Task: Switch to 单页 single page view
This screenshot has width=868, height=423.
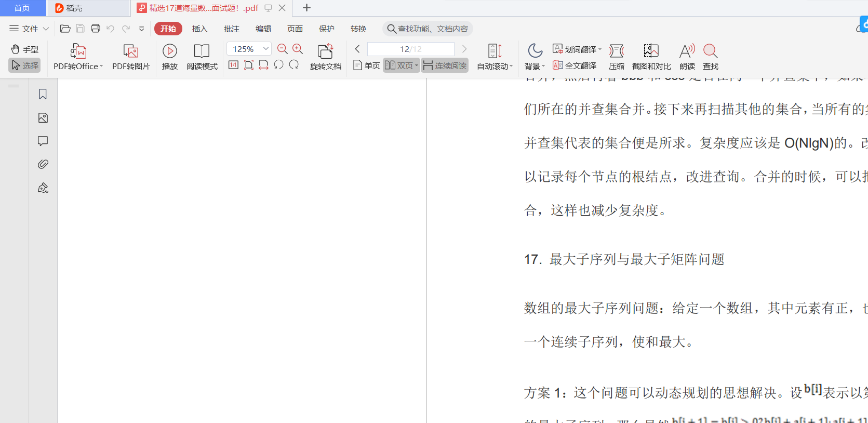Action: pos(367,65)
